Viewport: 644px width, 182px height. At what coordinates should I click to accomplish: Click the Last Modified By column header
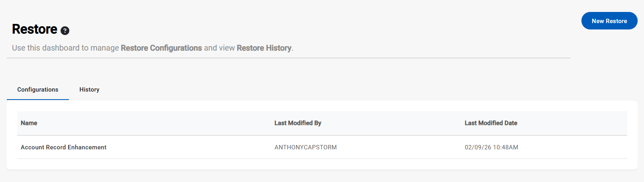click(298, 123)
